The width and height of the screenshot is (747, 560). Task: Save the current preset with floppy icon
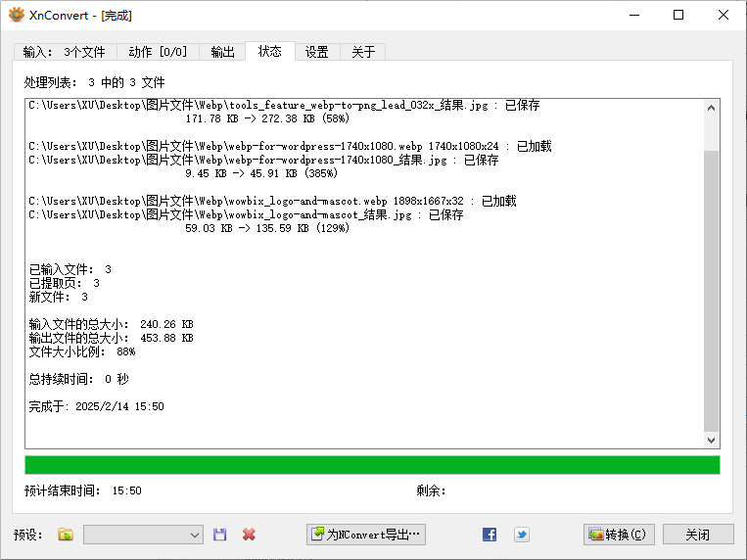click(x=220, y=535)
